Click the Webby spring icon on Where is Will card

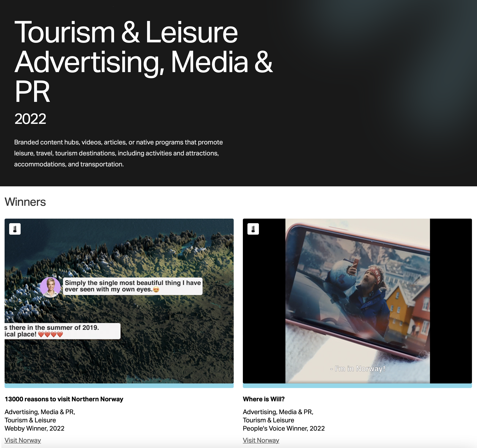(x=253, y=229)
